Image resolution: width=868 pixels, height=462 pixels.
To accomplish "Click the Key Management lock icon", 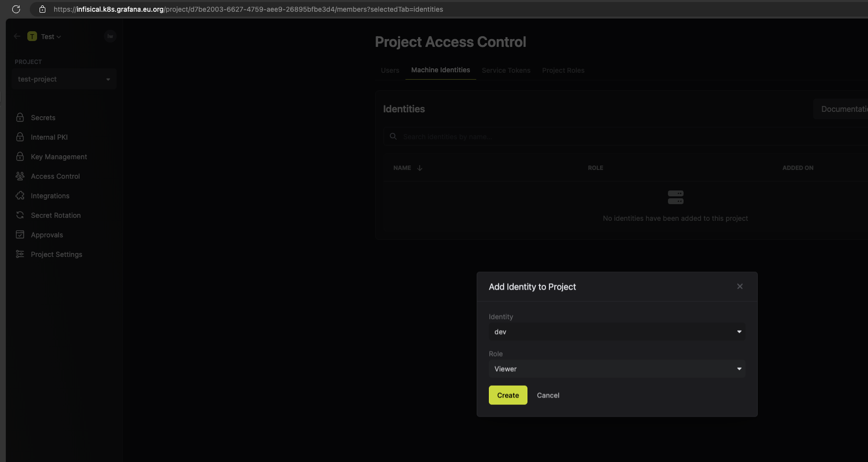I will coord(20,156).
